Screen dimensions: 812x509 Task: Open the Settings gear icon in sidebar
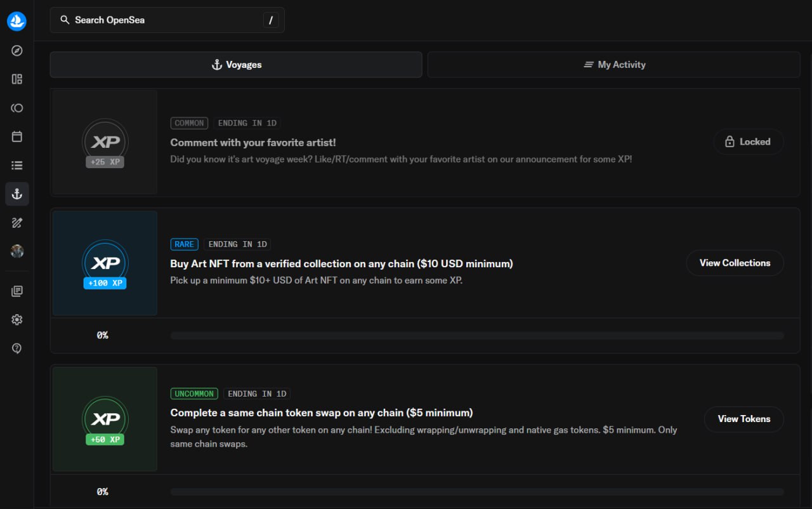[17, 320]
